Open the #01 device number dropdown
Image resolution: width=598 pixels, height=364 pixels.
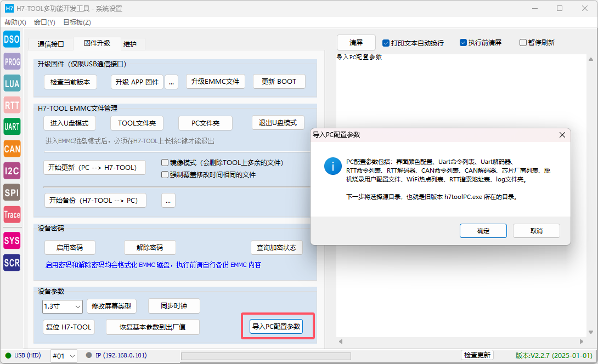(64, 356)
